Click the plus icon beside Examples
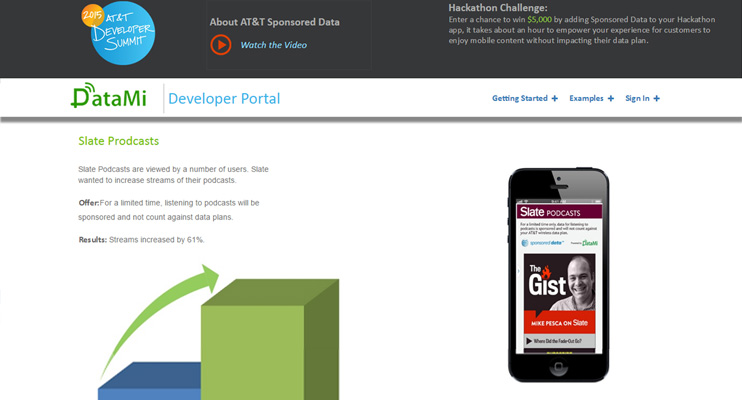 tap(610, 98)
